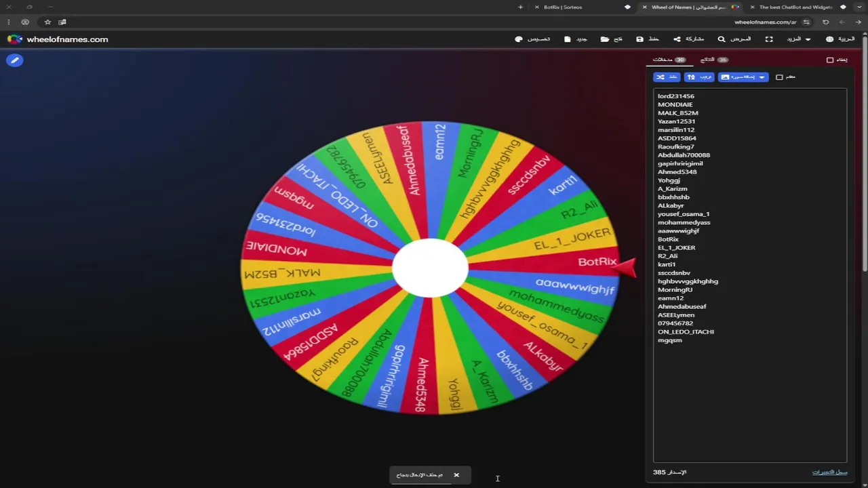Viewport: 868px width, 488px height.
Task: Click 'bbxhhshb' in the entries list
Action: point(673,197)
